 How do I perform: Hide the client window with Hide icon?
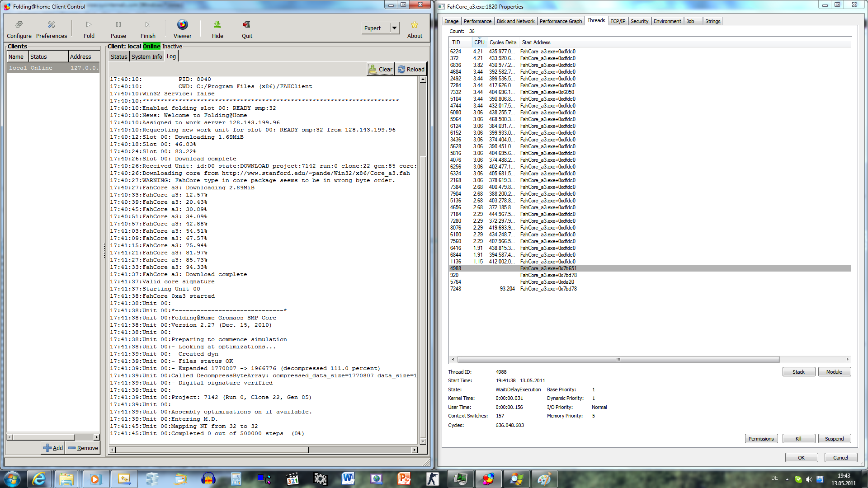217,25
